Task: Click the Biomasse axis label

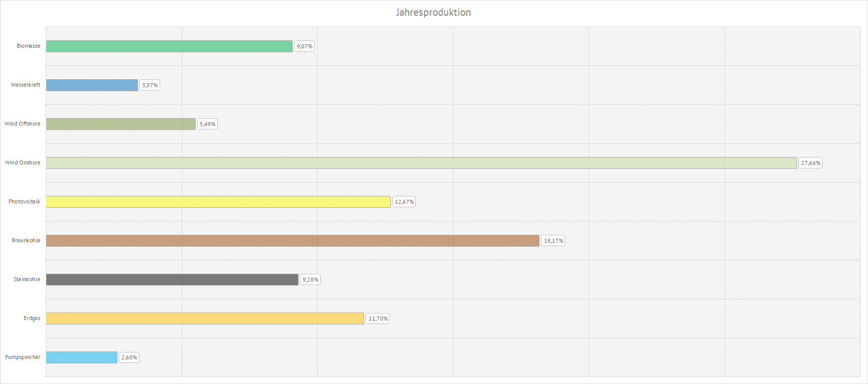Action: coord(29,46)
